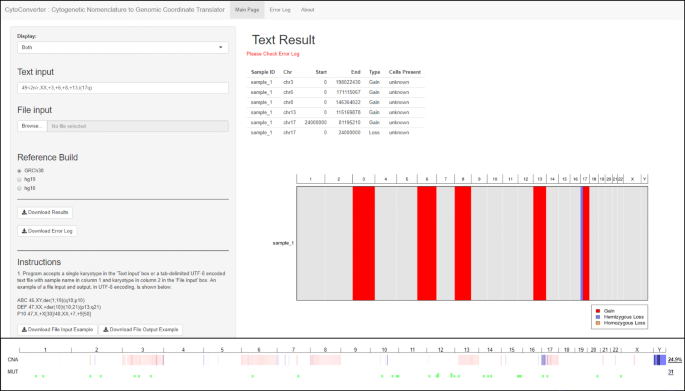685x391 pixels.
Task: Click the download icon on Download Results
Action: [x=24, y=212]
